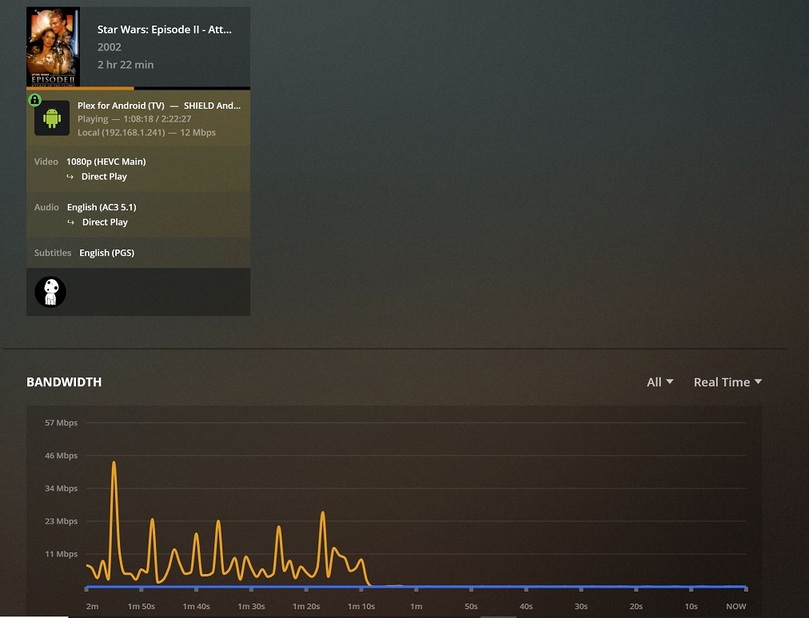This screenshot has height=618, width=809.
Task: Select the '20s' time axis label
Action: (x=636, y=607)
